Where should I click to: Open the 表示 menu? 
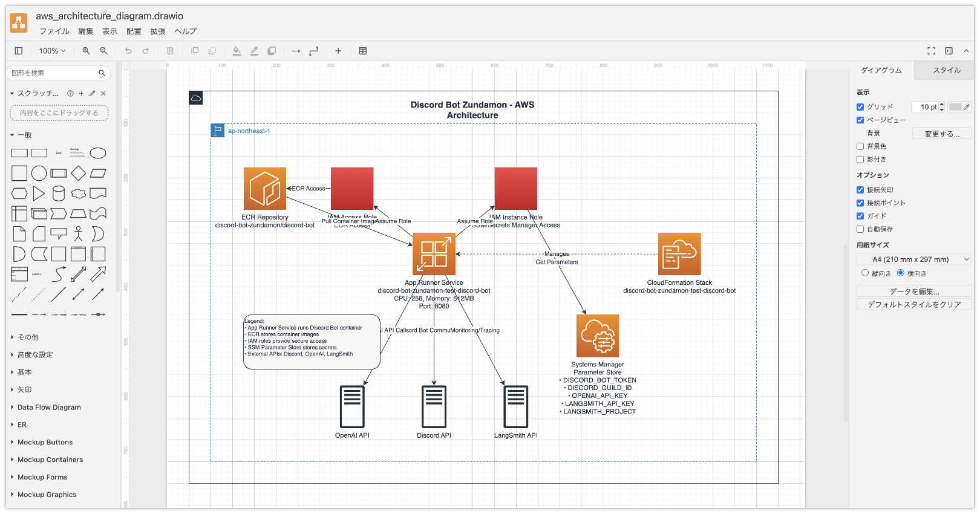pyautogui.click(x=109, y=31)
